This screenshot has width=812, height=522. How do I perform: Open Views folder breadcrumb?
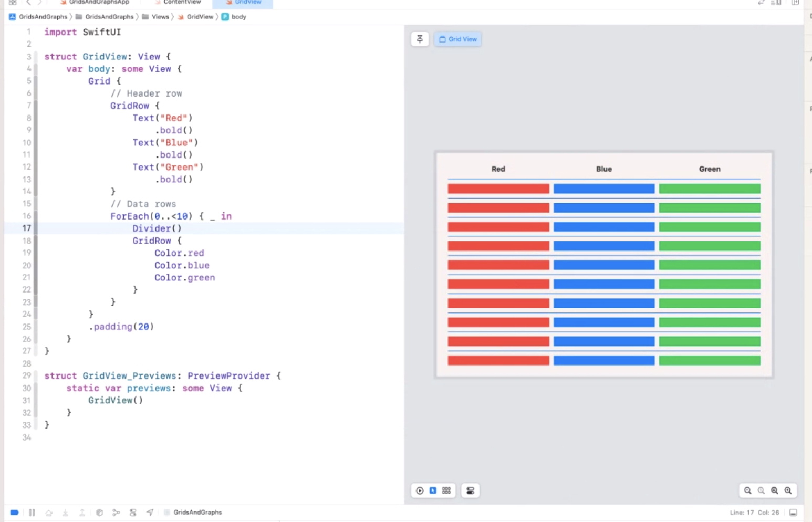155,17
